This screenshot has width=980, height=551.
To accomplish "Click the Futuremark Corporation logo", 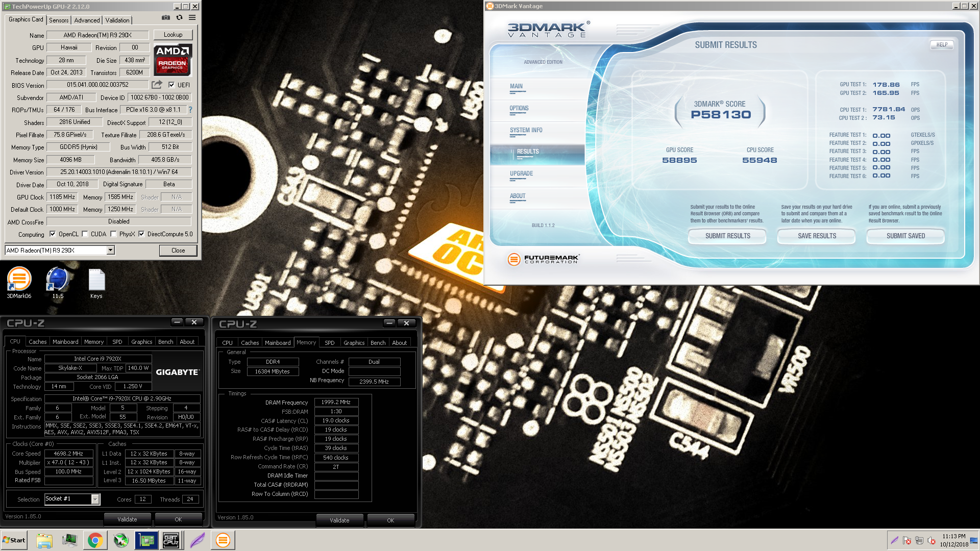I will pyautogui.click(x=544, y=259).
